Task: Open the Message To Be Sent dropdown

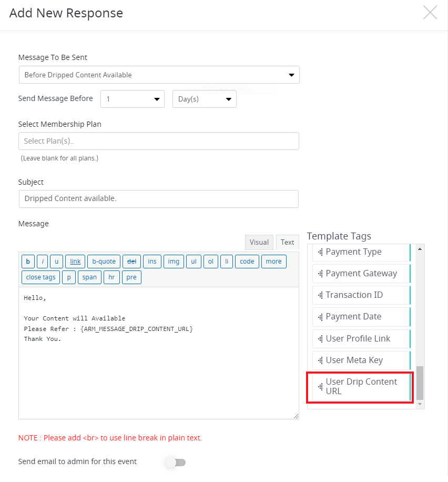Action: pyautogui.click(x=159, y=75)
